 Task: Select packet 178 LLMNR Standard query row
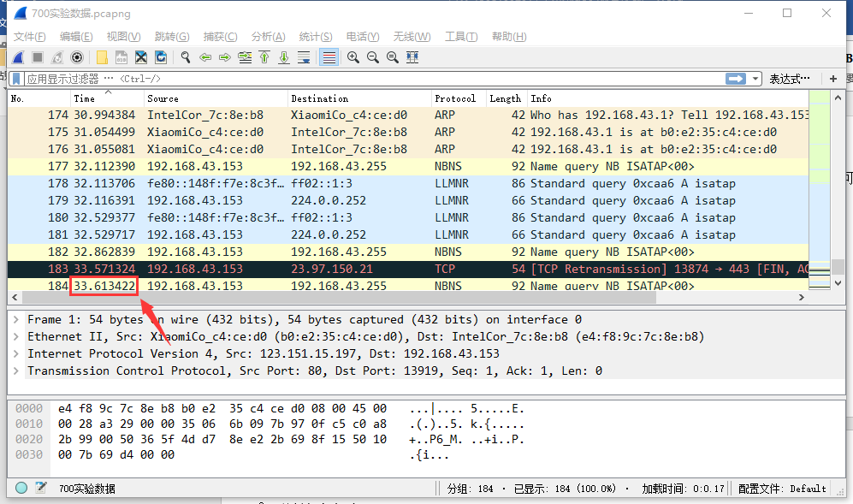(408, 183)
